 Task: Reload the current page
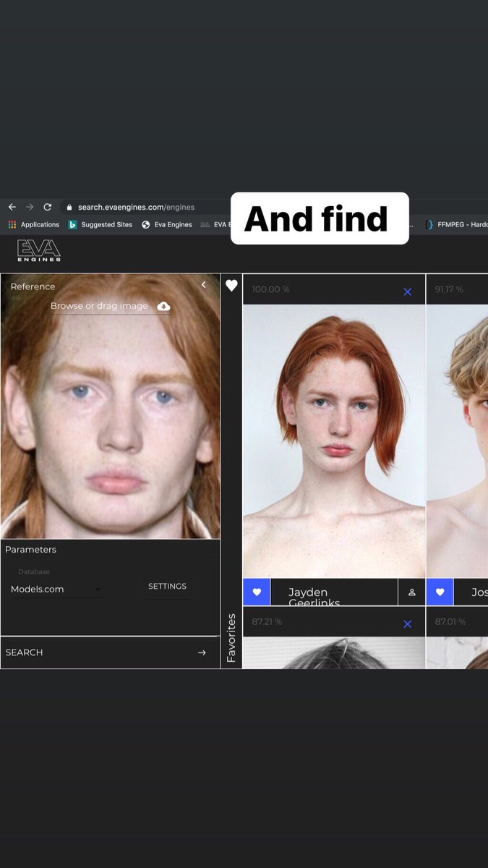click(48, 207)
